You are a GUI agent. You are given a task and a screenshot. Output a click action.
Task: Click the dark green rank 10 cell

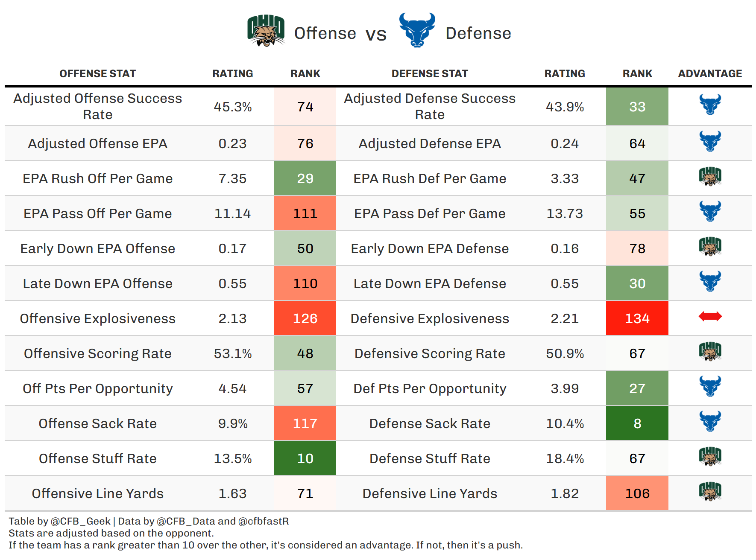point(305,458)
